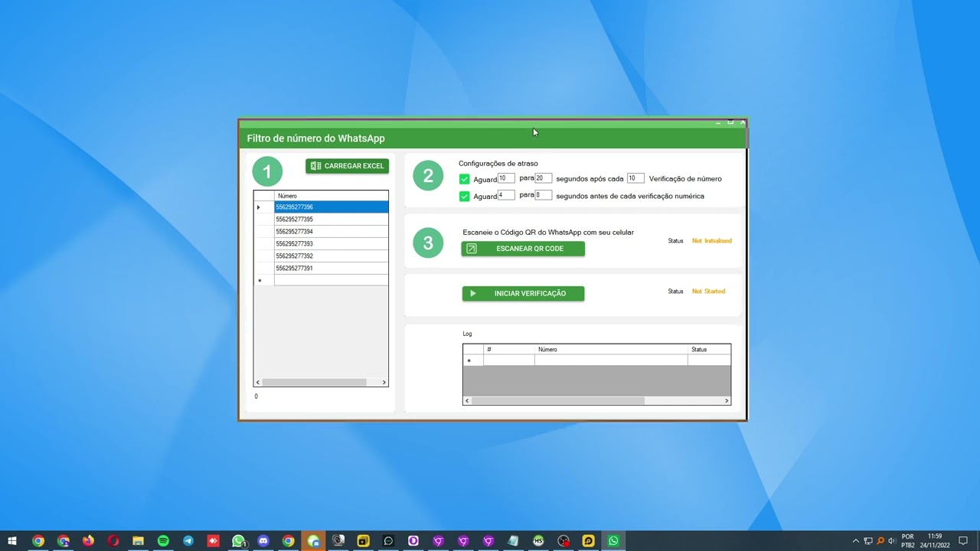Open the Windows Start menu
This screenshot has width=980, height=551.
coord(12,541)
